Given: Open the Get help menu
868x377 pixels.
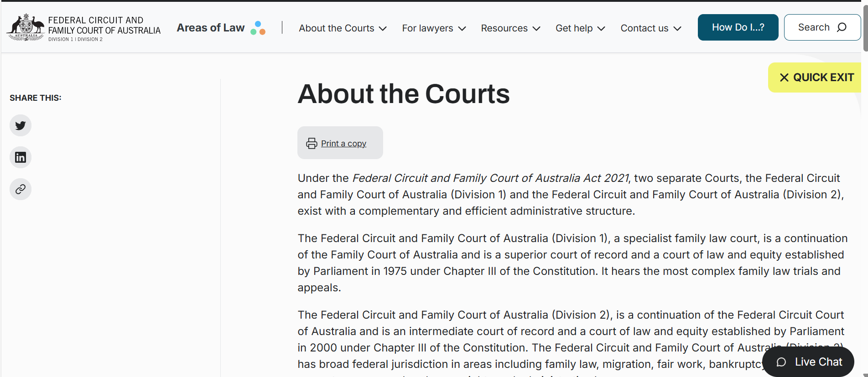Looking at the screenshot, I should tap(580, 28).
